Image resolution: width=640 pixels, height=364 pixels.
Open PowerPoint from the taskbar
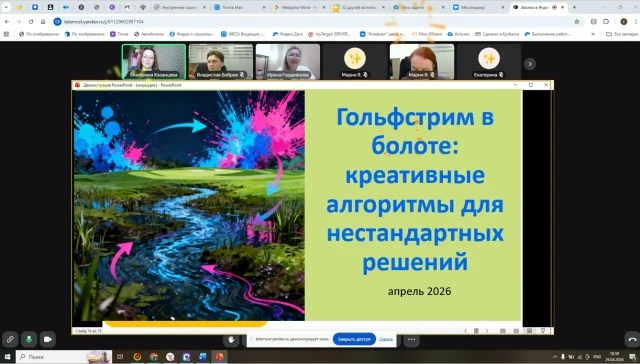(x=219, y=357)
